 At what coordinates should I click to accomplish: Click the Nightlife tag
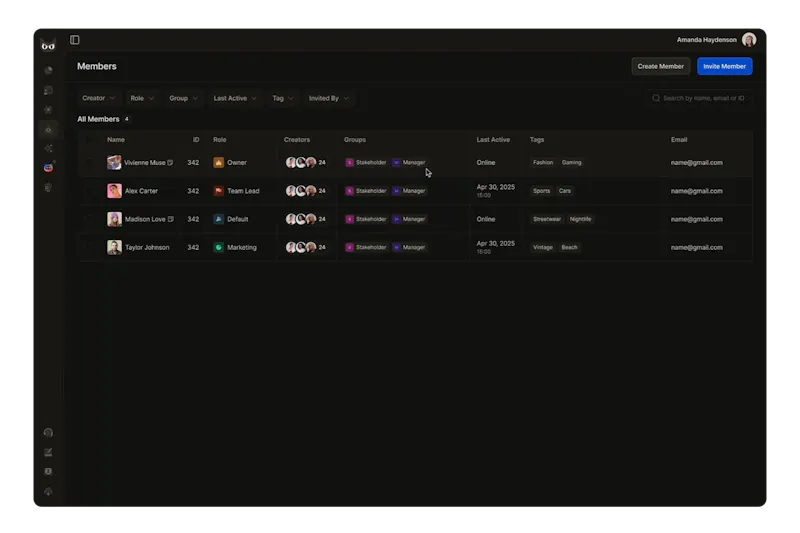580,219
